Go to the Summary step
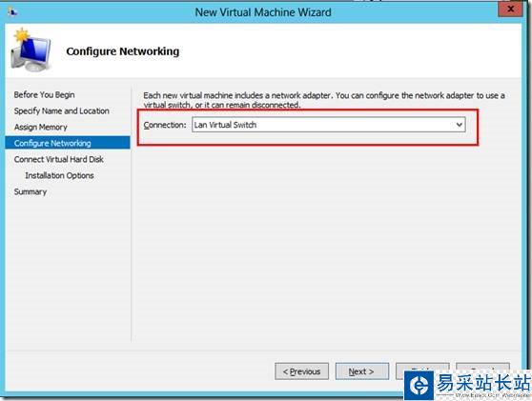 (x=31, y=191)
